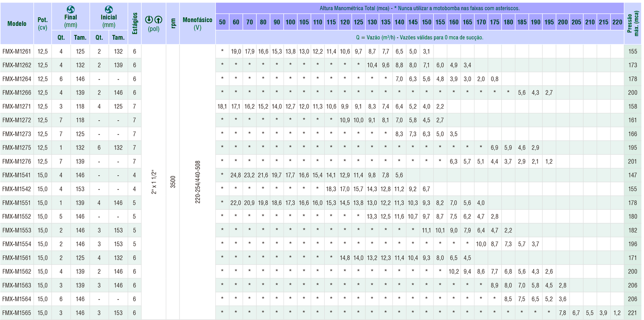Click flow value 19,0 in FMX-M1261 row

pyautogui.click(x=236, y=51)
